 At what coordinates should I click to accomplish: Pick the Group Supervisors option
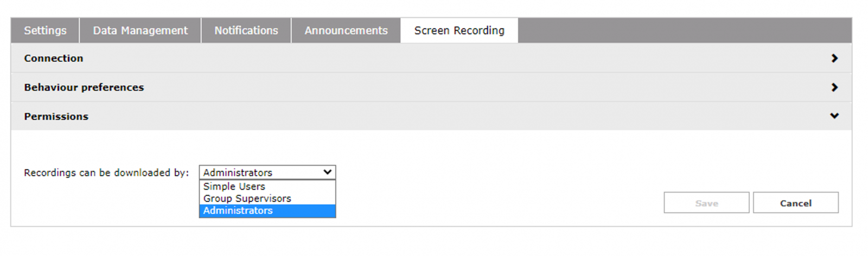(x=247, y=199)
